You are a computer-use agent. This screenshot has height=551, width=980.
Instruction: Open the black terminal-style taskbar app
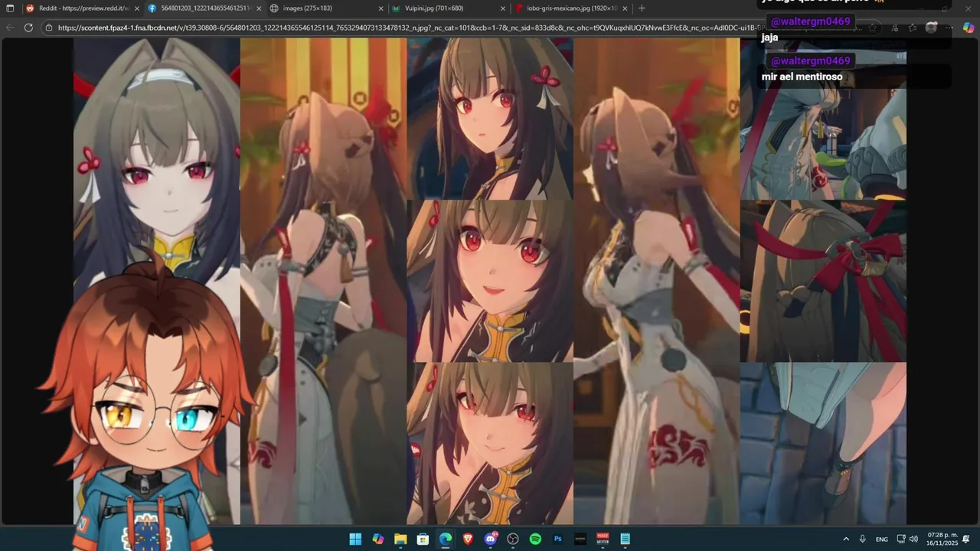click(580, 539)
